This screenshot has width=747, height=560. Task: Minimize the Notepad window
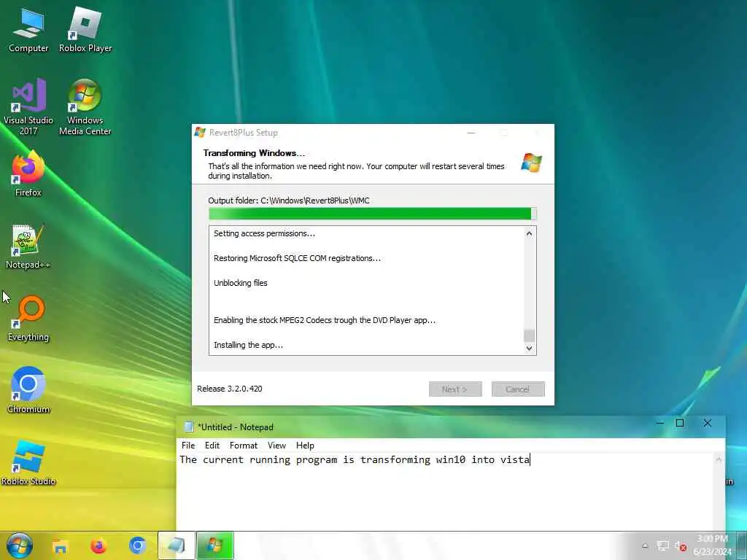[x=659, y=423]
